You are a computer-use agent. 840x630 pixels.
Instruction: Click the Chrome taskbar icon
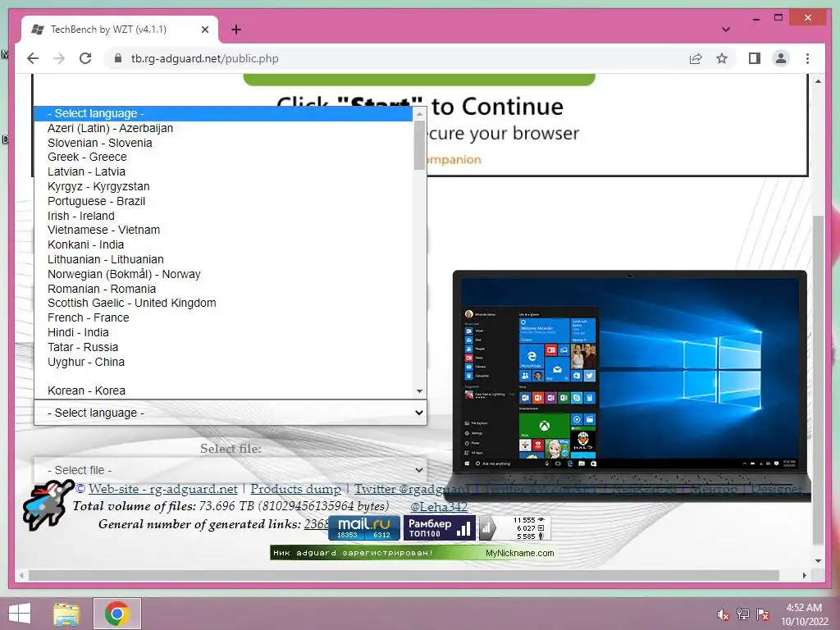coord(117,614)
